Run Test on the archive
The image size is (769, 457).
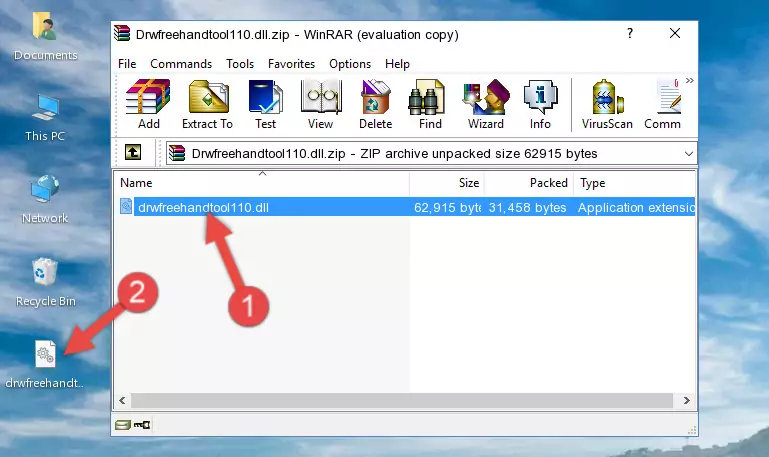[x=265, y=104]
